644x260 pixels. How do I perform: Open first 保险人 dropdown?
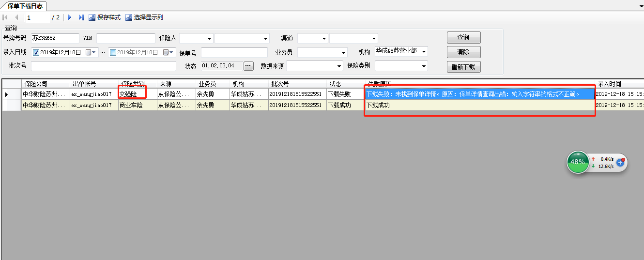click(x=209, y=38)
